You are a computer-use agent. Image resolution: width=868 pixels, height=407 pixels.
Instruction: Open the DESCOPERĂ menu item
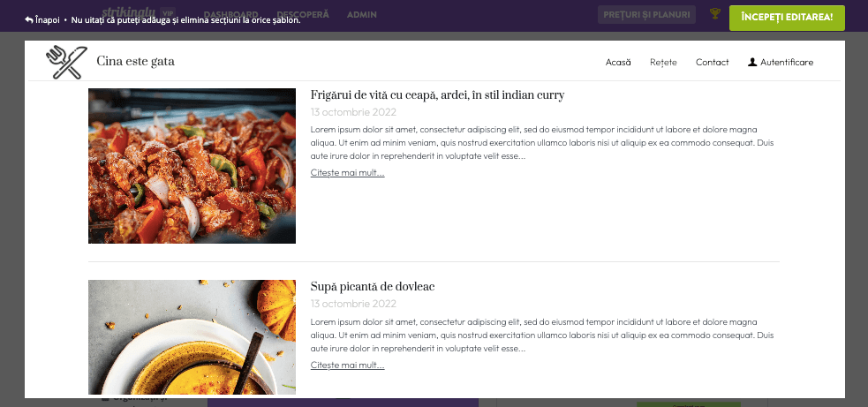click(303, 14)
